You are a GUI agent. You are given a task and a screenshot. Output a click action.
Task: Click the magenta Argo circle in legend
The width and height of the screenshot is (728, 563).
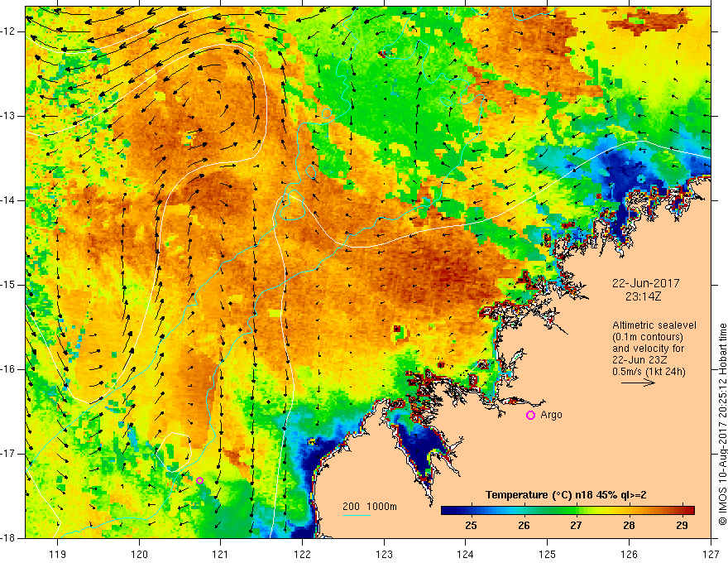(x=530, y=415)
